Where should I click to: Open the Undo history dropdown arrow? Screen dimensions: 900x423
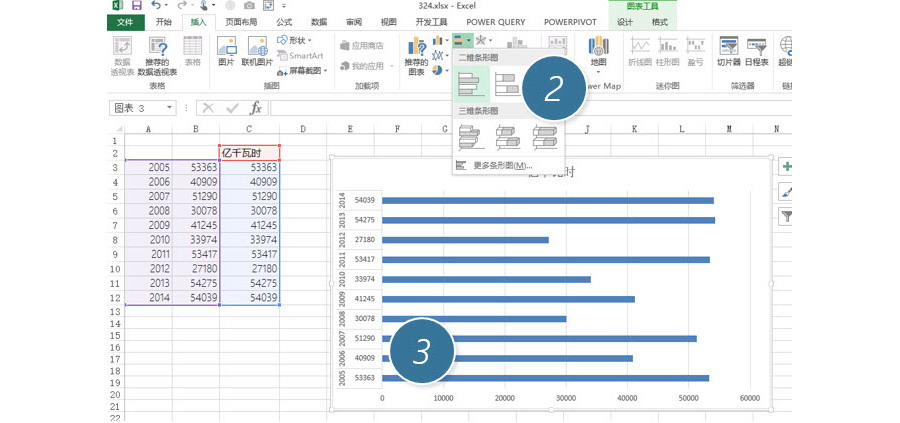point(166,6)
